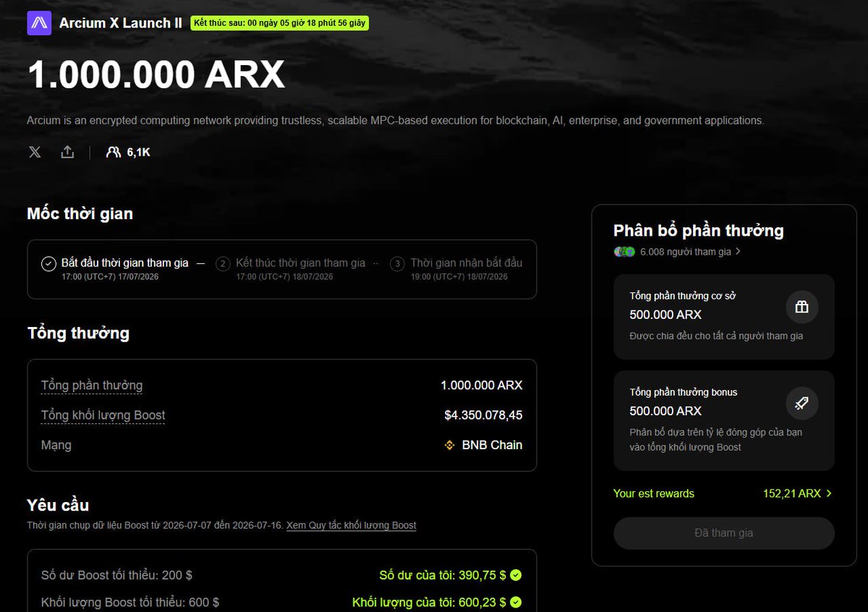Click the 152,21 ARX estimated reward value
Viewport: 868px width, 612px height.
[792, 493]
